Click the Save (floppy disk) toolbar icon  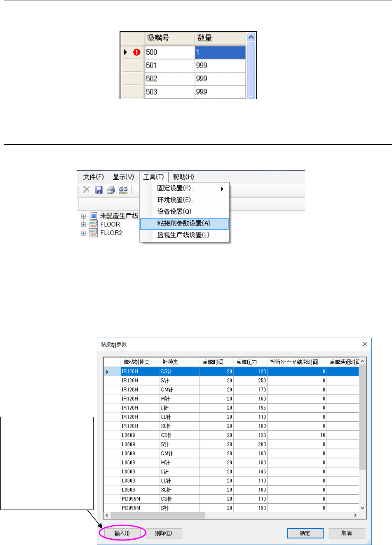point(99,190)
